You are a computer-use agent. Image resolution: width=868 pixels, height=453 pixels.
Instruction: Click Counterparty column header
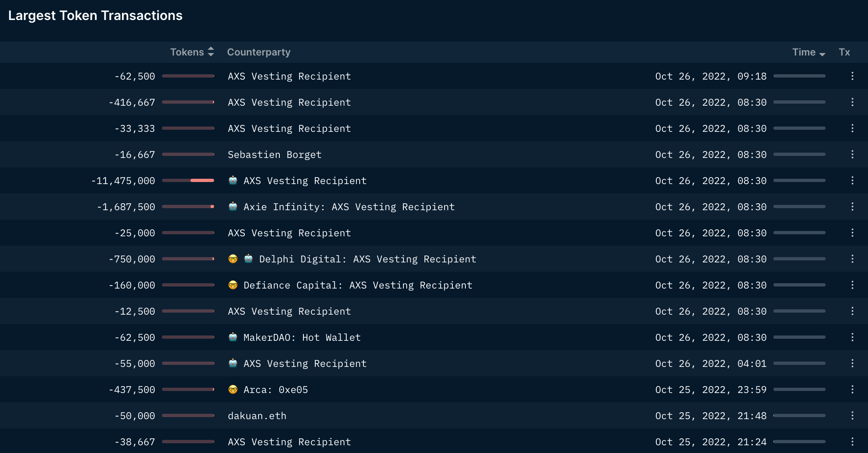(x=259, y=52)
